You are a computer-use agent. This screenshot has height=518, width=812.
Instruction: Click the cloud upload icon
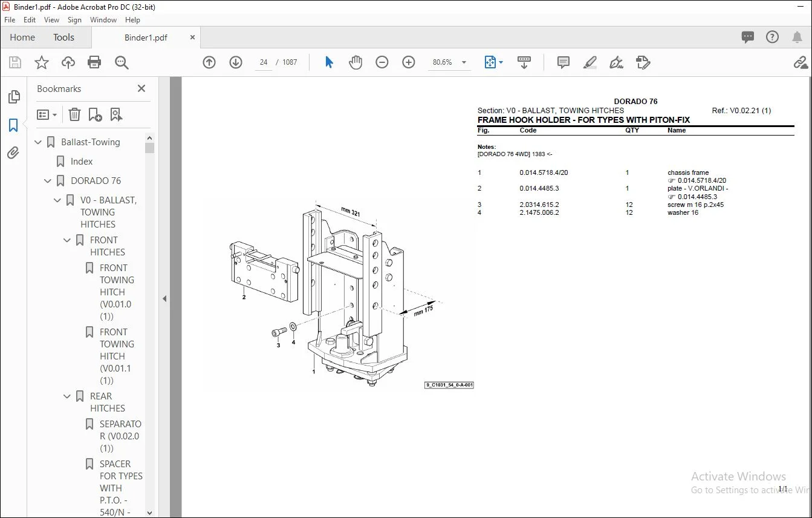coord(68,62)
